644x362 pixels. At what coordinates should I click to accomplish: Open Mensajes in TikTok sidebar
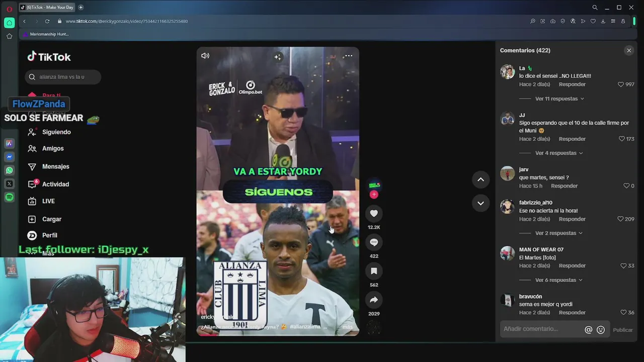pyautogui.click(x=48, y=166)
